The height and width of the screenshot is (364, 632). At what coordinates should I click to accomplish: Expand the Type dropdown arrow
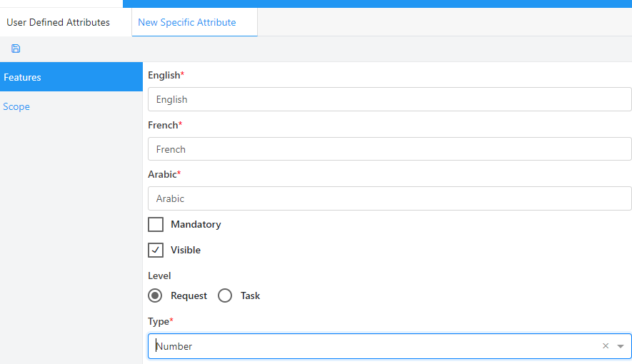(620, 346)
